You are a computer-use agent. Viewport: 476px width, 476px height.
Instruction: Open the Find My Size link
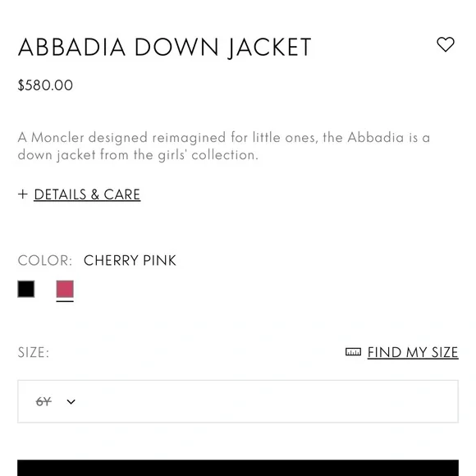click(x=413, y=352)
